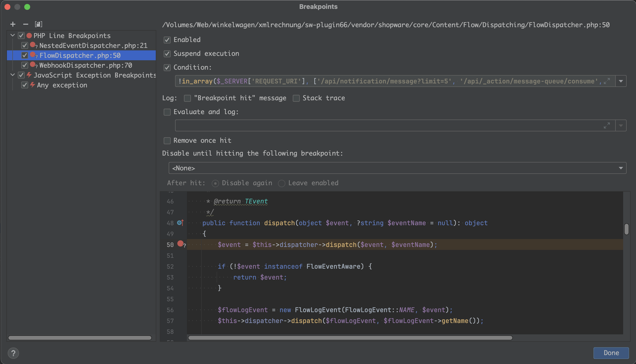
Task: Uncheck the Any exception checkbox
Action: (24, 85)
